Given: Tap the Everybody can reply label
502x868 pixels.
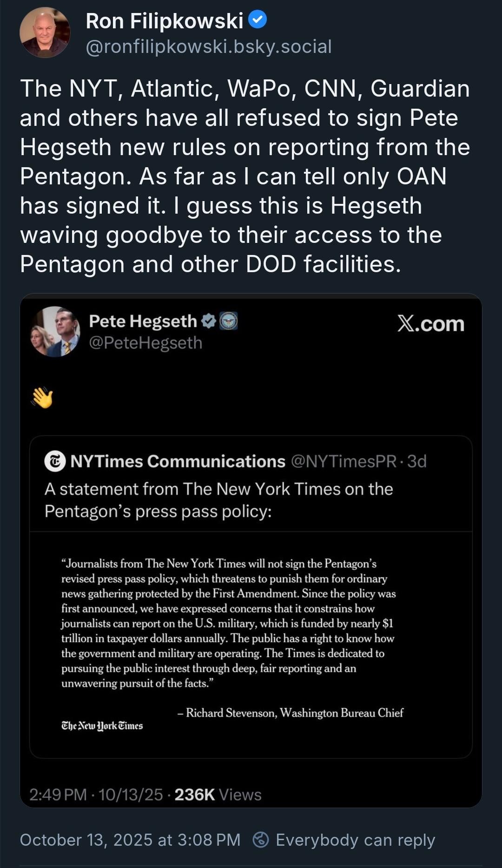Looking at the screenshot, I should point(355,840).
